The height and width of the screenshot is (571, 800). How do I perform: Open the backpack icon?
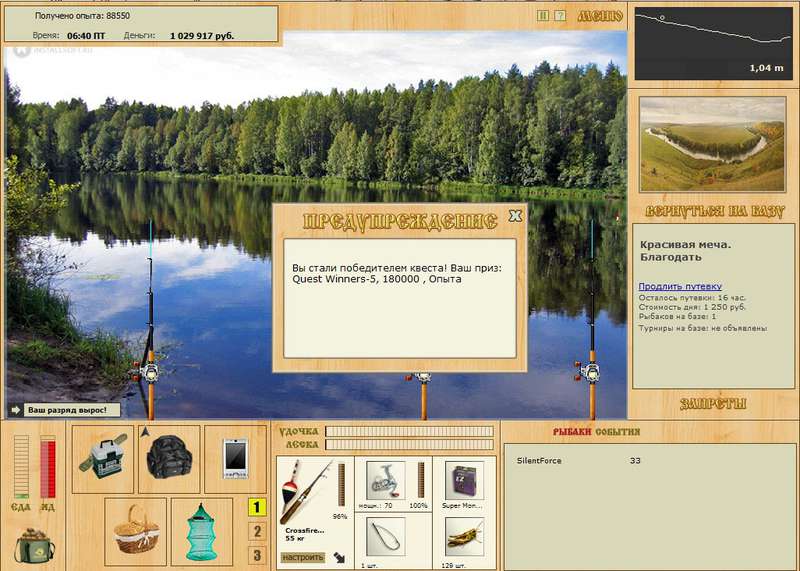(x=169, y=458)
